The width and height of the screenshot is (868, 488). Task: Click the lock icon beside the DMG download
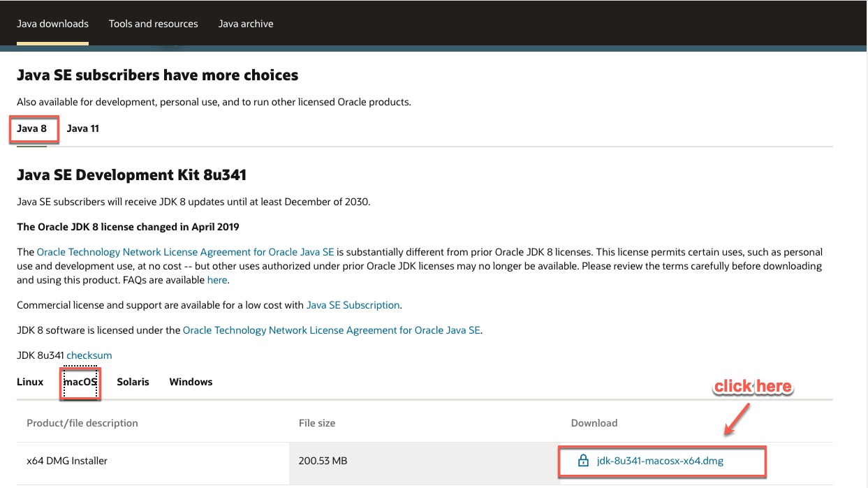(582, 461)
